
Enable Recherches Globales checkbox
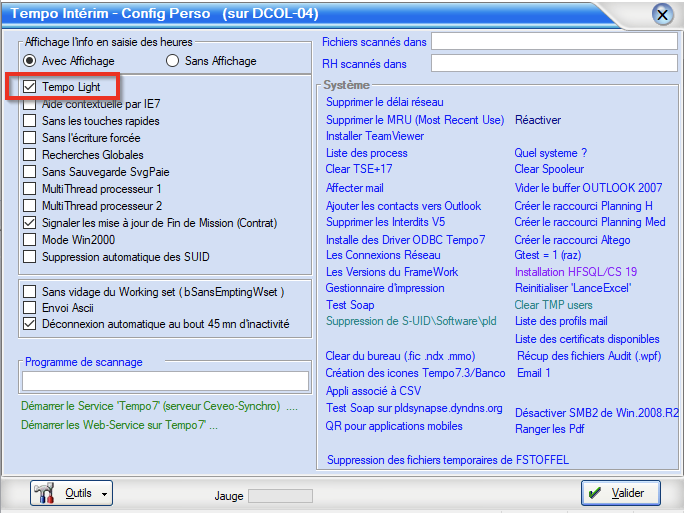click(x=30, y=155)
